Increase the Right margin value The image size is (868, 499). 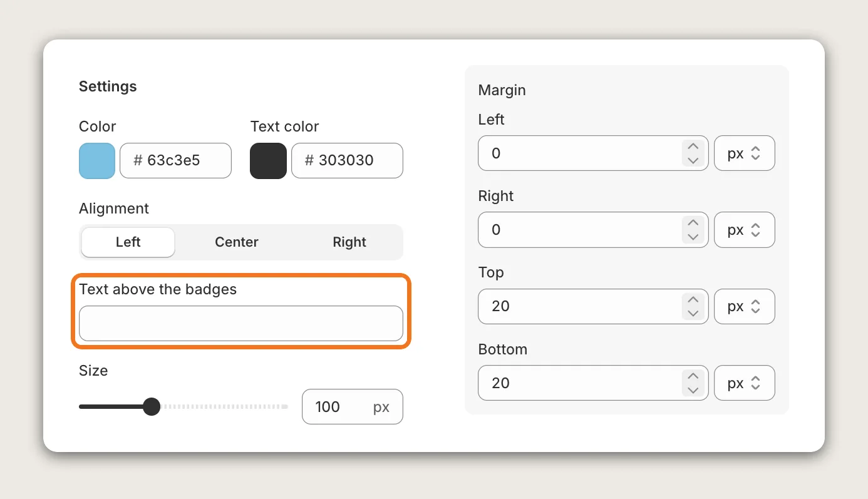click(693, 224)
